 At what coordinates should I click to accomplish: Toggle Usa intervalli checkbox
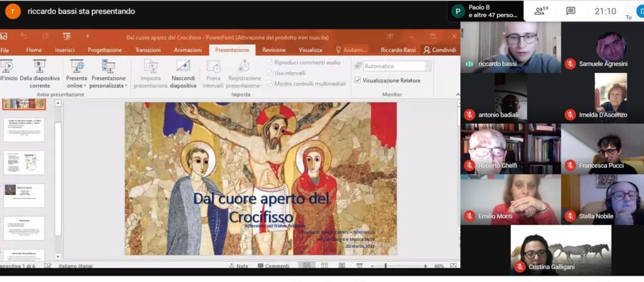click(x=269, y=73)
